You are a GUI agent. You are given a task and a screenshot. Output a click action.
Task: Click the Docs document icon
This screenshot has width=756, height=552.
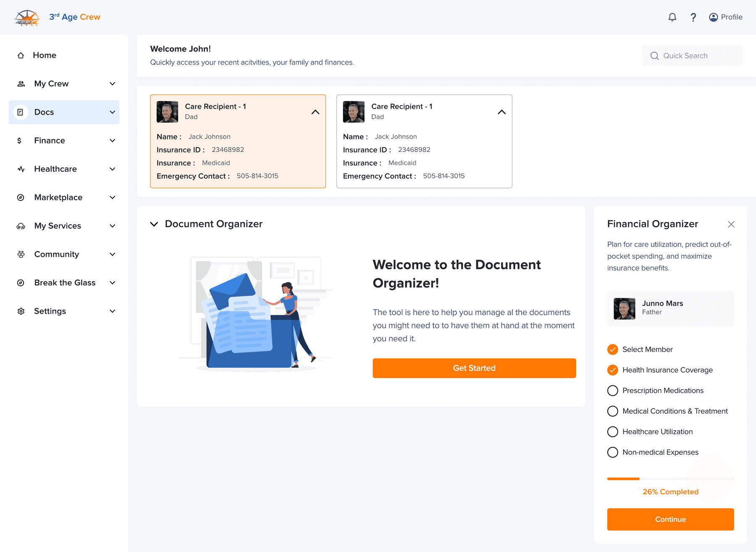pos(20,112)
